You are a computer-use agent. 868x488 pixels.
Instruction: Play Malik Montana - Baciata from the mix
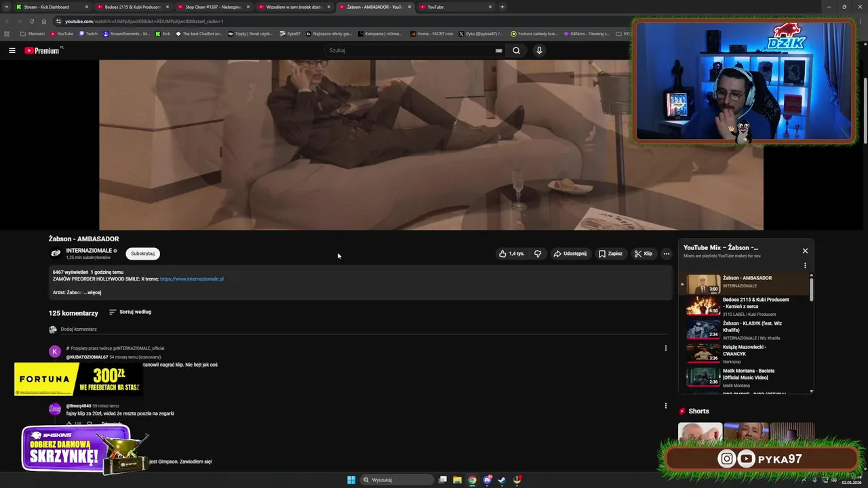pos(745,377)
